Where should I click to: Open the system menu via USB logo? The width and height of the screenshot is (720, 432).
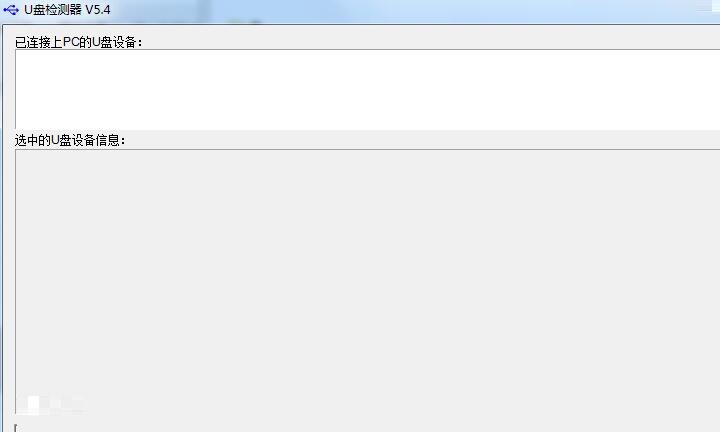pyautogui.click(x=11, y=9)
